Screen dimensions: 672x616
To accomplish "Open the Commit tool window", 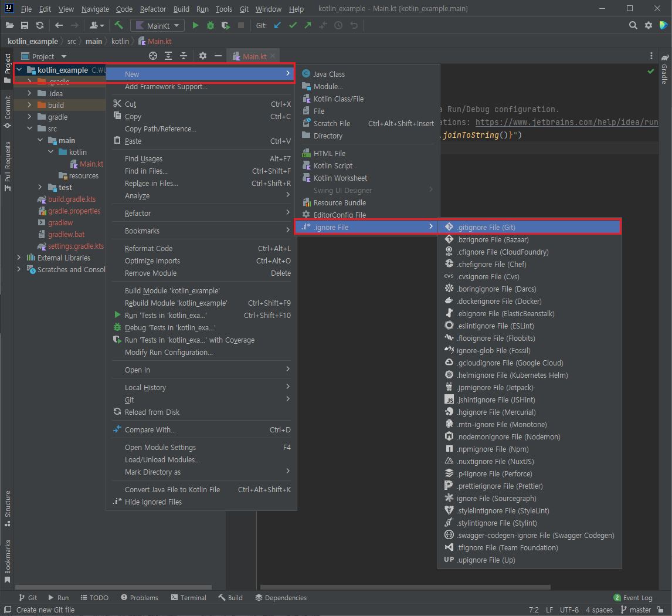I will click(x=7, y=112).
